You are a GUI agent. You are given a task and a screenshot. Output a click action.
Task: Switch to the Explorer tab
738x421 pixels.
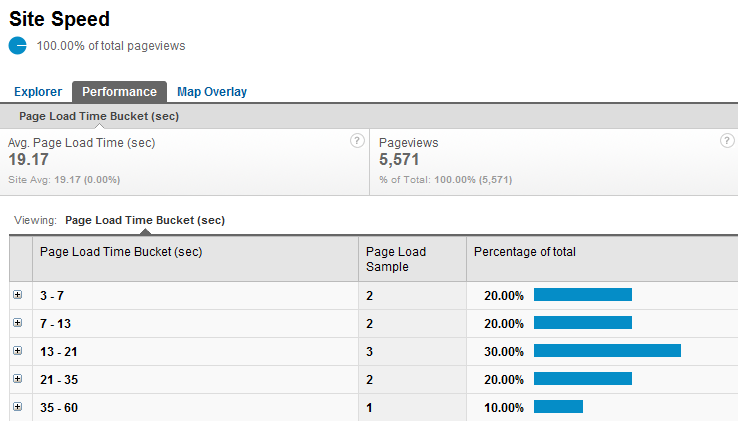(38, 92)
